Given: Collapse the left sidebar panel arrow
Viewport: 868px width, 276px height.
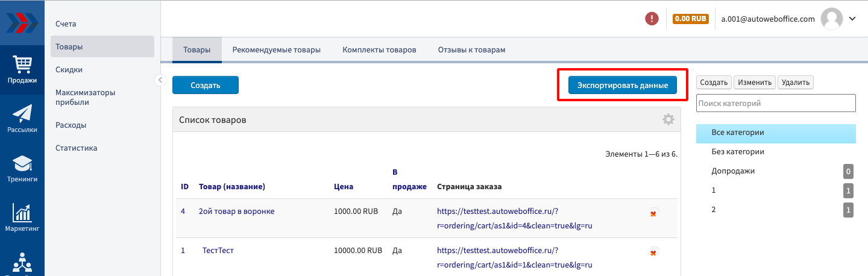Looking at the screenshot, I should [x=160, y=80].
